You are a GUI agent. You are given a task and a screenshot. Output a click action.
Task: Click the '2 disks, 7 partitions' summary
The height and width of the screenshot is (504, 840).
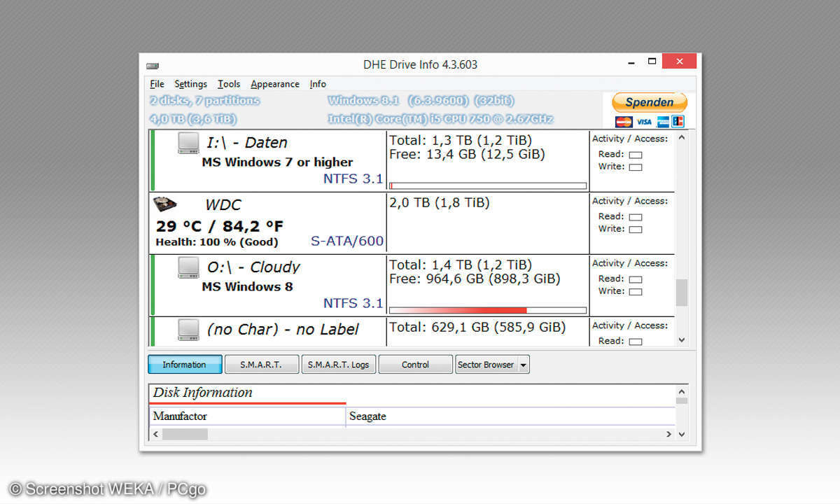pyautogui.click(x=204, y=101)
